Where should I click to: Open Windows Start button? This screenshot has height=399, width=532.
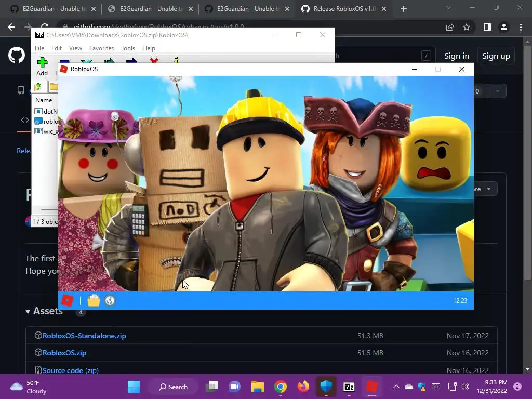134,387
